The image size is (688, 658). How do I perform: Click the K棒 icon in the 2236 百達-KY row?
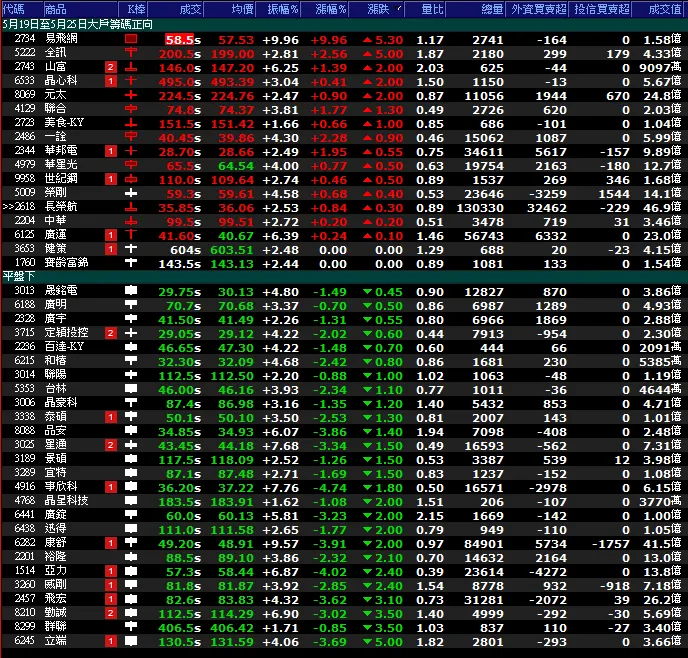click(131, 347)
